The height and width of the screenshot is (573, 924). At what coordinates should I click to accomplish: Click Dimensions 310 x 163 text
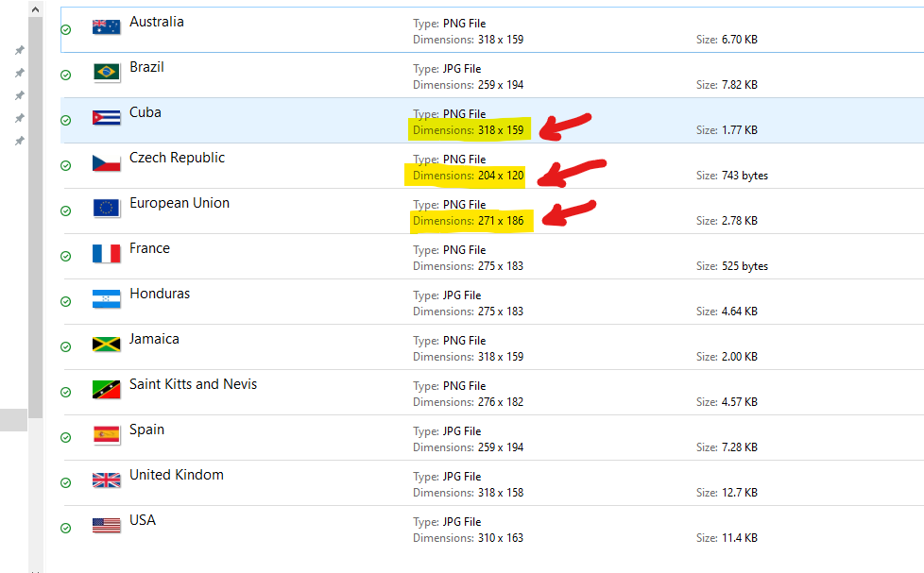(468, 538)
